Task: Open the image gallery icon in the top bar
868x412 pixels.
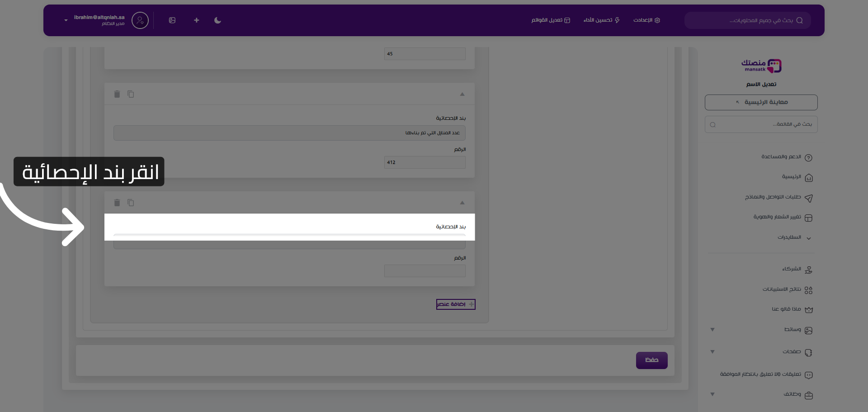Action: pyautogui.click(x=172, y=20)
